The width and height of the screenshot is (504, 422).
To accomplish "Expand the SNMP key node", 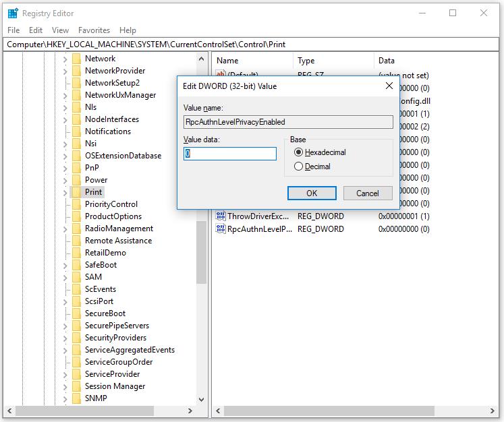I will (65, 398).
